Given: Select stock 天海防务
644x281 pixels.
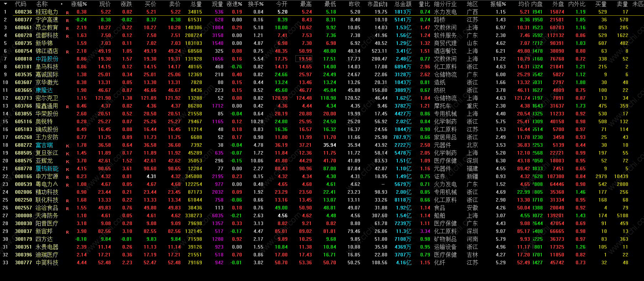Looking at the screenshot, I should point(47,215).
